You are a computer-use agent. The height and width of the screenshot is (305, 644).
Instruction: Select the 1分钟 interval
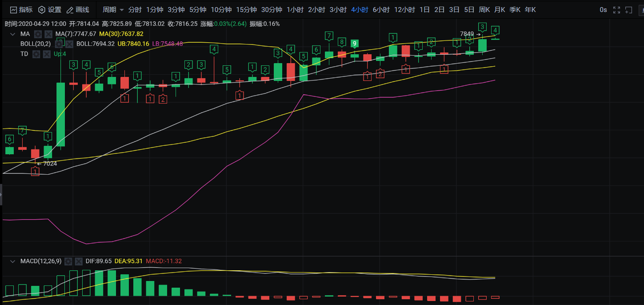click(x=155, y=10)
